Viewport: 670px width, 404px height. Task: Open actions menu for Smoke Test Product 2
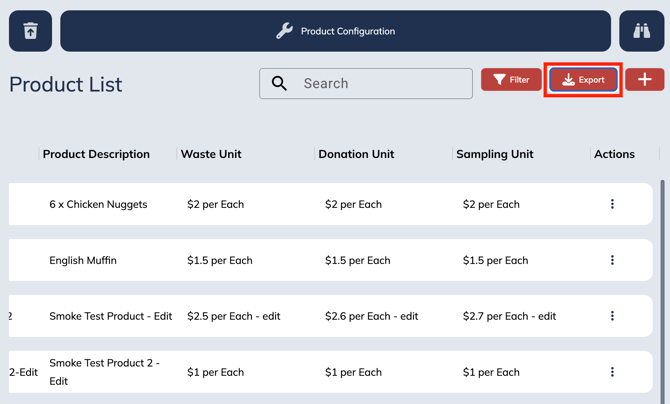click(x=612, y=372)
